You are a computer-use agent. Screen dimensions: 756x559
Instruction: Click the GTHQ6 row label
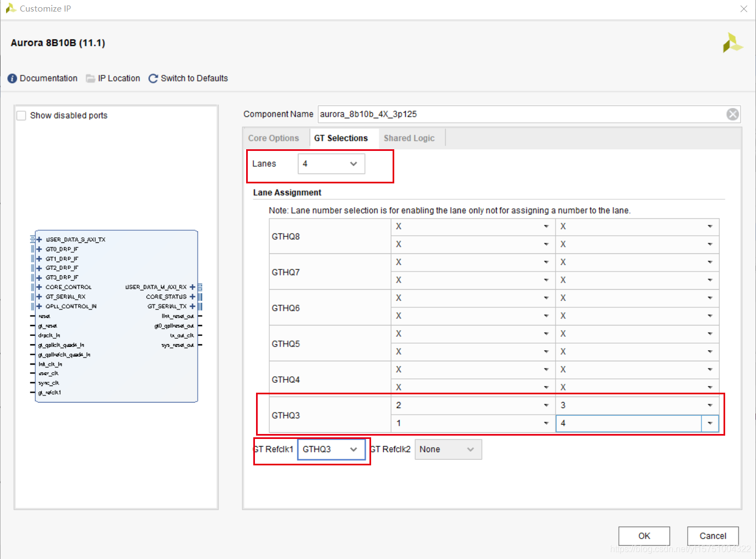coord(286,308)
